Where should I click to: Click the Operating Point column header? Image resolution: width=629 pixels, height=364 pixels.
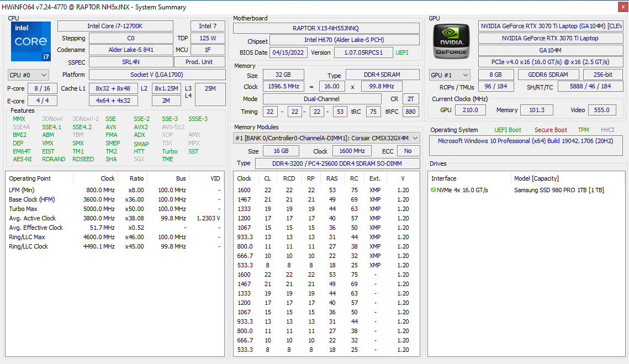[x=39, y=178]
